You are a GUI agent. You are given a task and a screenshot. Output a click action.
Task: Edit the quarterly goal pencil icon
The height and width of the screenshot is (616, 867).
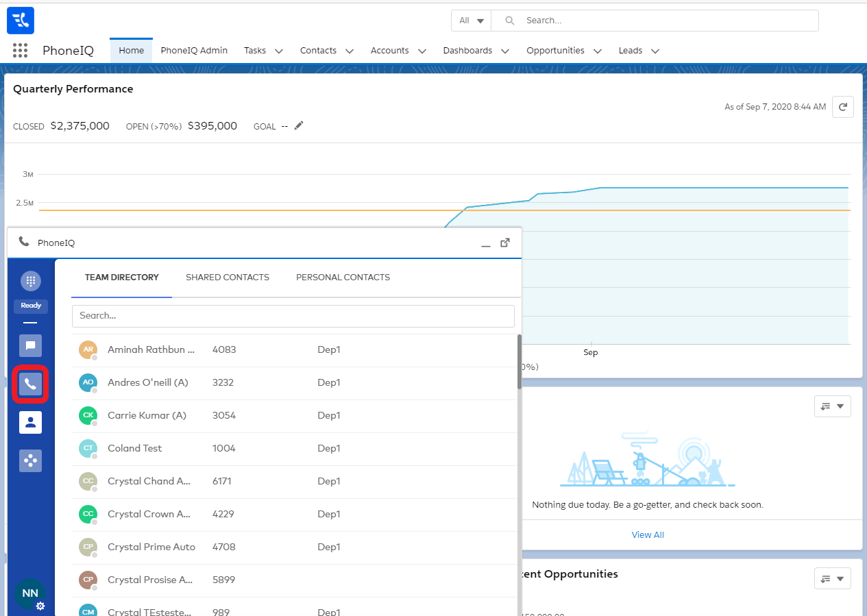[299, 125]
